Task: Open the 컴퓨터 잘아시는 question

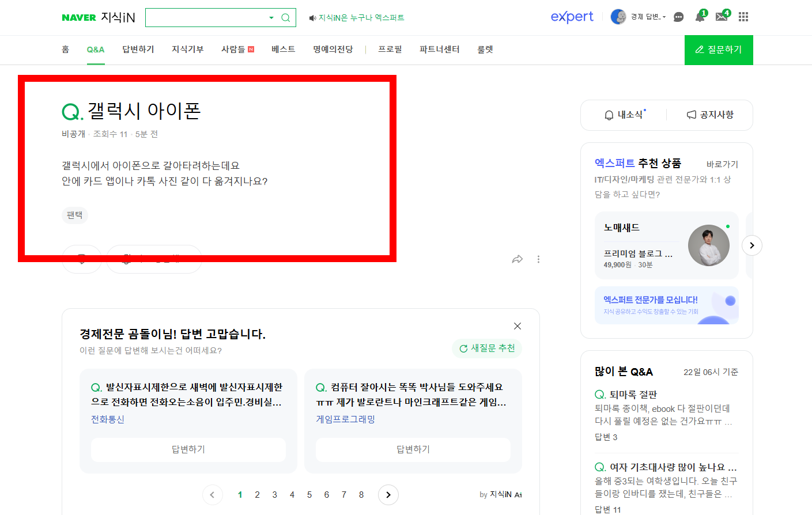Action: [x=411, y=395]
